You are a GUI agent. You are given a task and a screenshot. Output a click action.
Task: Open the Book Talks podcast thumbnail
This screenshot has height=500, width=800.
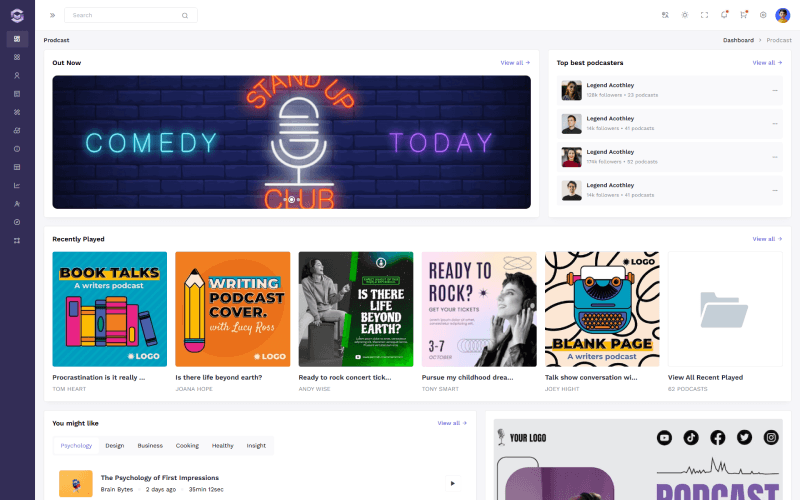(110, 309)
